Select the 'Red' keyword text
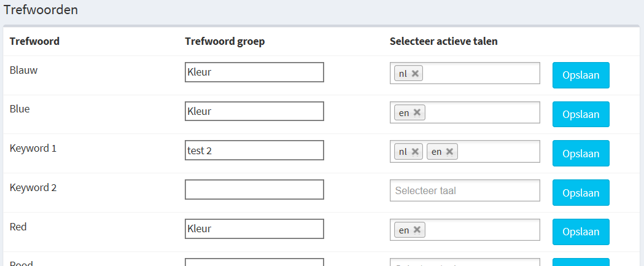This screenshot has height=266, width=644. [x=18, y=227]
